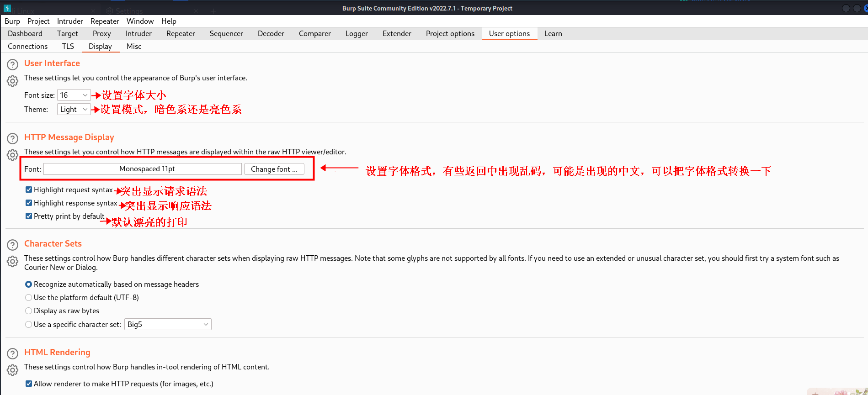The height and width of the screenshot is (395, 868).
Task: Open the Intruder menu in menu bar
Action: (x=70, y=21)
